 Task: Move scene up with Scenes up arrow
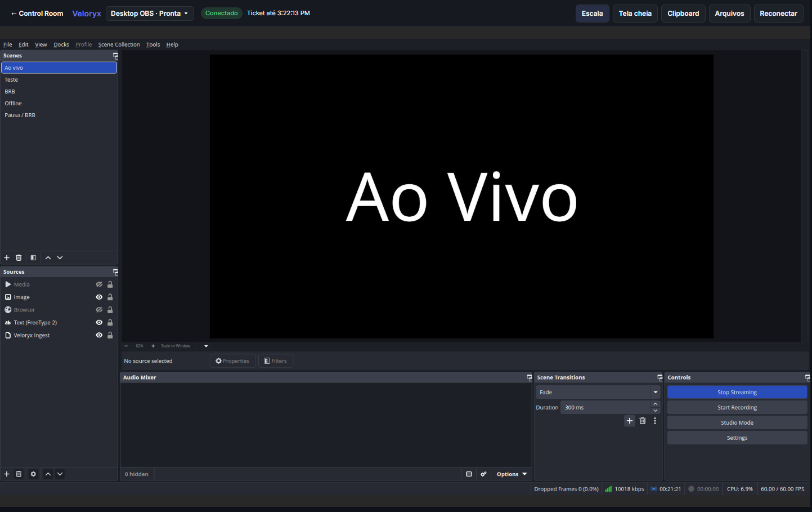[48, 257]
